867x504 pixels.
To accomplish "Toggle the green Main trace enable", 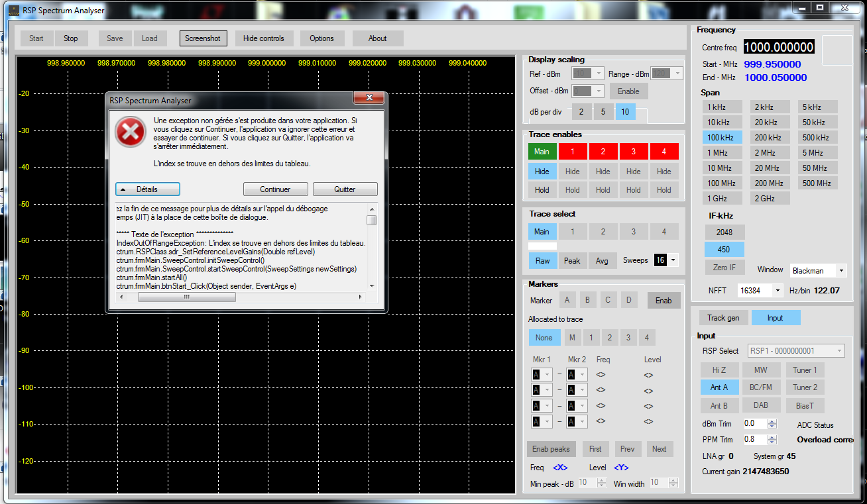I will point(542,152).
